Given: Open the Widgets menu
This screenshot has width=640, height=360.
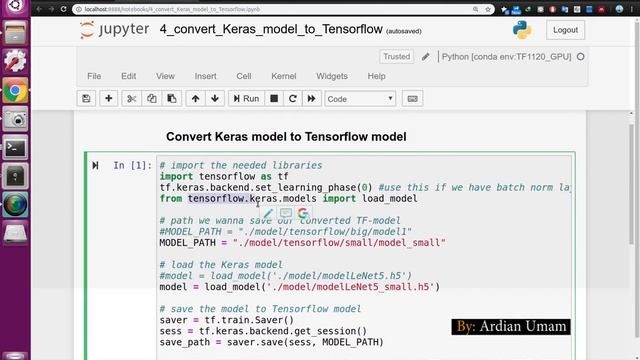Looking at the screenshot, I should click(332, 76).
